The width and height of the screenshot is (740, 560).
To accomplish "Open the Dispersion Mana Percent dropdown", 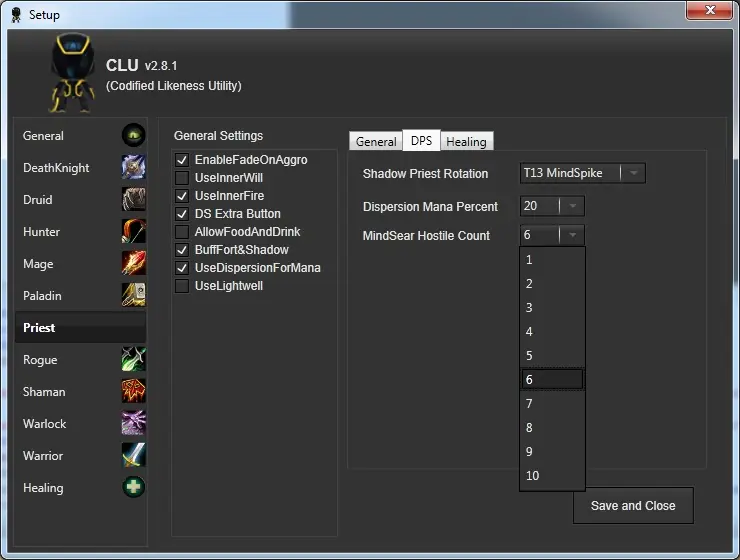I will click(552, 206).
